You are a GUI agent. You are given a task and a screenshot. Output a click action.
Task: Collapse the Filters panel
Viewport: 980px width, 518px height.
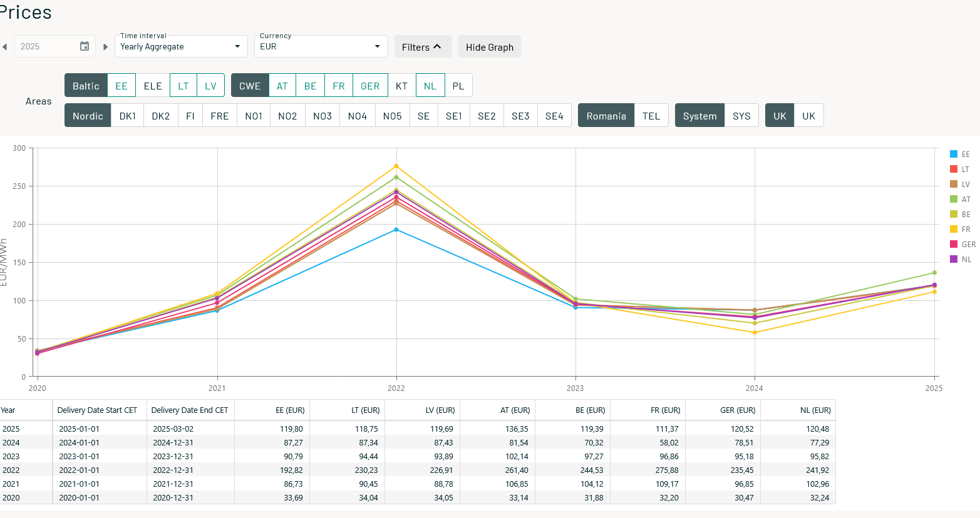pyautogui.click(x=423, y=47)
